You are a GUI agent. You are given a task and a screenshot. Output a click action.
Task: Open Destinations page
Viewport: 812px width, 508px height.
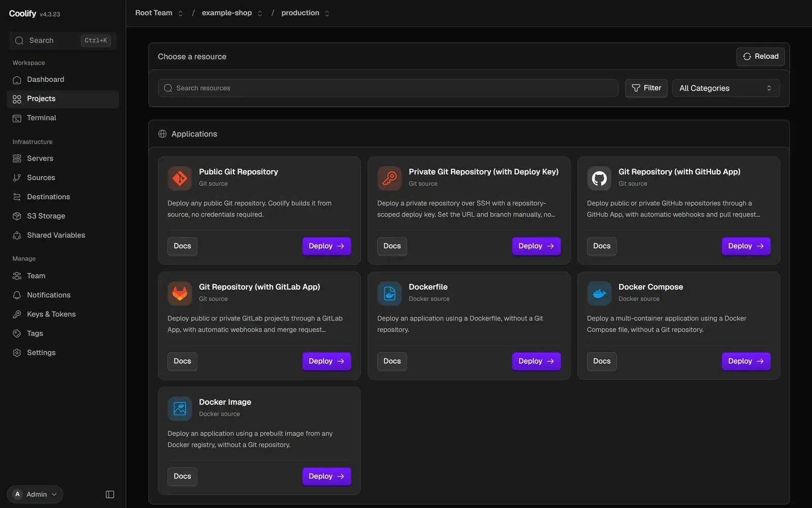[x=63, y=197]
